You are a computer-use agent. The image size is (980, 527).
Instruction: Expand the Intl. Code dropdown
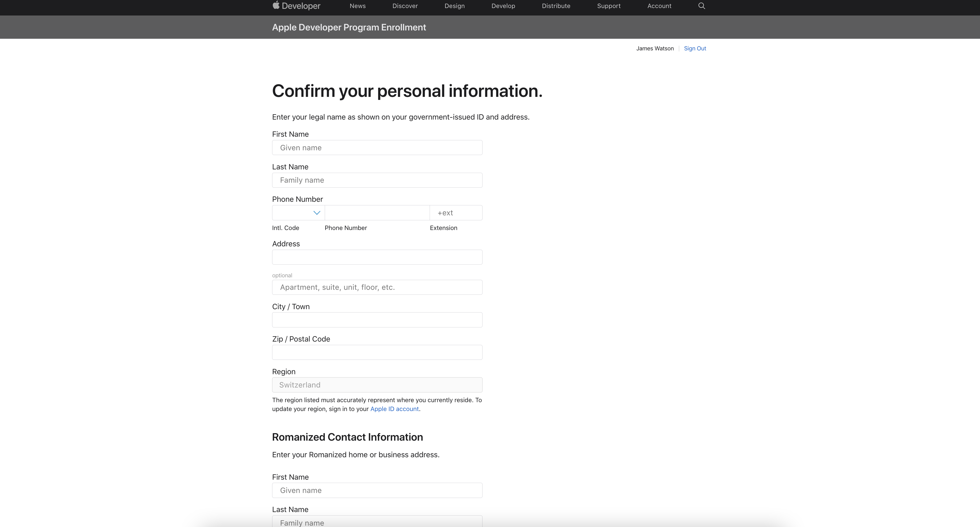(x=298, y=213)
